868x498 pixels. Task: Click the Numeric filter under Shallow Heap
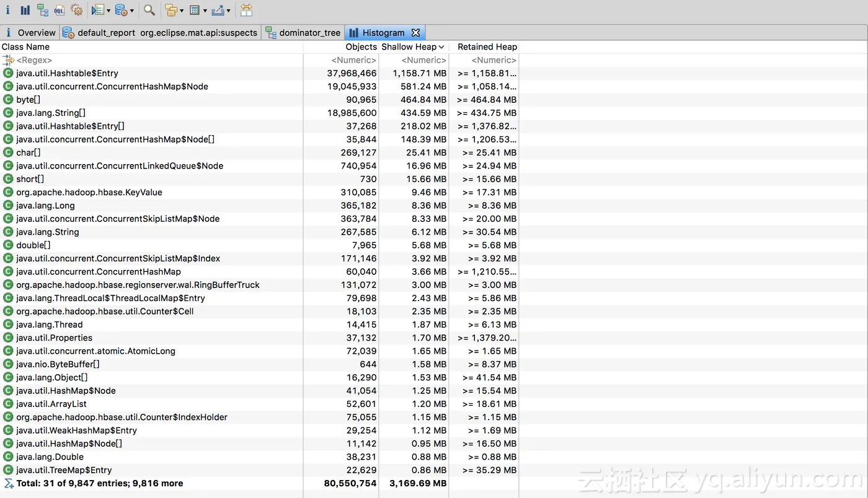(424, 60)
